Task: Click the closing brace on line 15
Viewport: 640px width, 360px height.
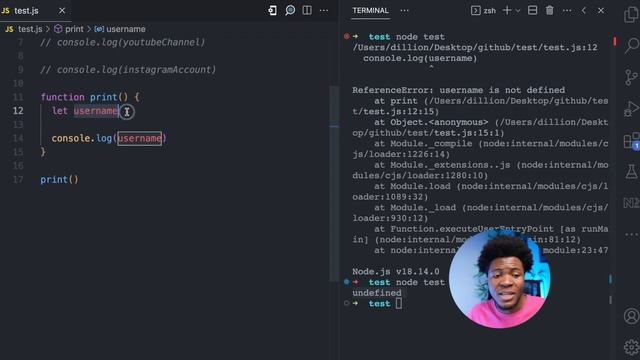Action: coord(43,152)
